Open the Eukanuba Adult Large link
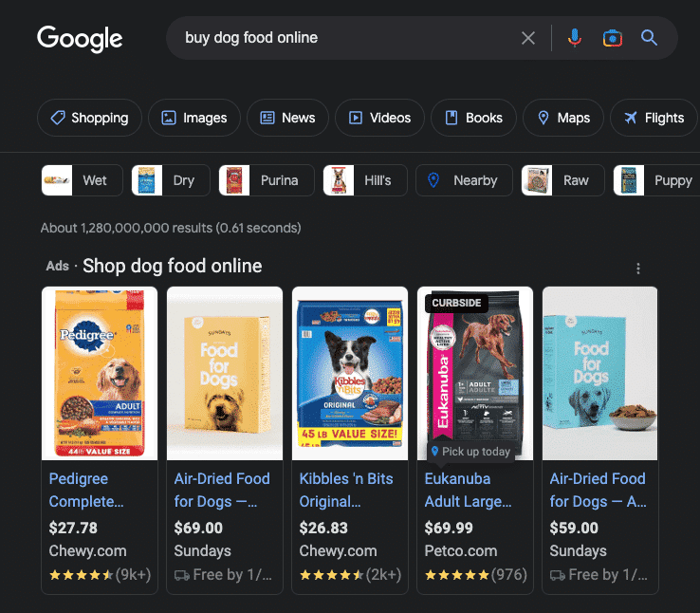 469,491
